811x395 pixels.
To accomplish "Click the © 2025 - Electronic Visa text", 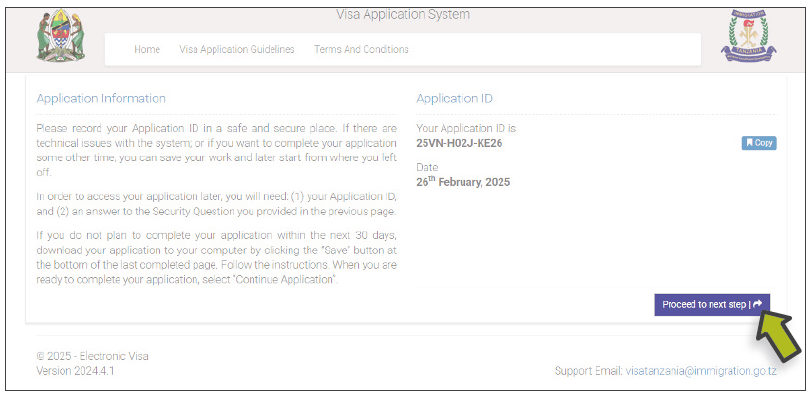I will click(x=92, y=356).
